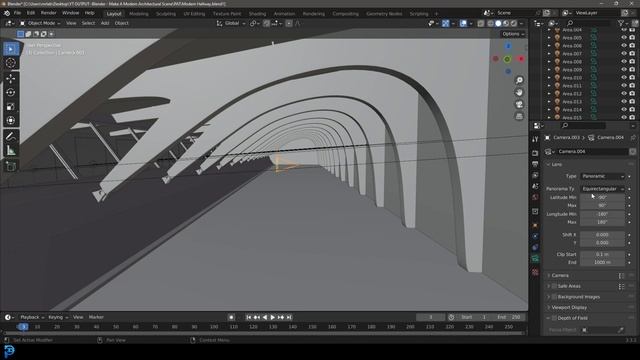Jump to timeline start frame
This screenshot has height=360, width=640.
tap(249, 317)
